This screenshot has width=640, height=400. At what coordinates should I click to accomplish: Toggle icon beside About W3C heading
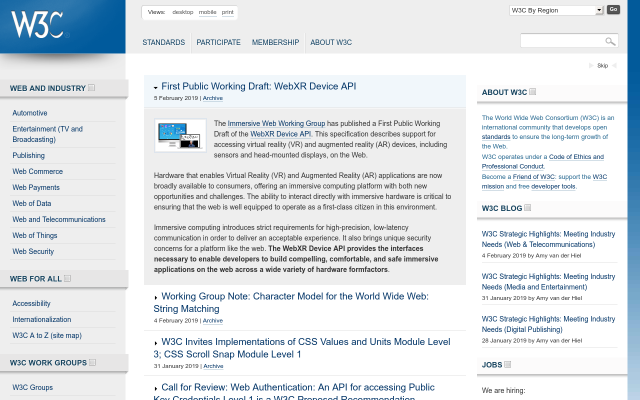pyautogui.click(x=533, y=92)
